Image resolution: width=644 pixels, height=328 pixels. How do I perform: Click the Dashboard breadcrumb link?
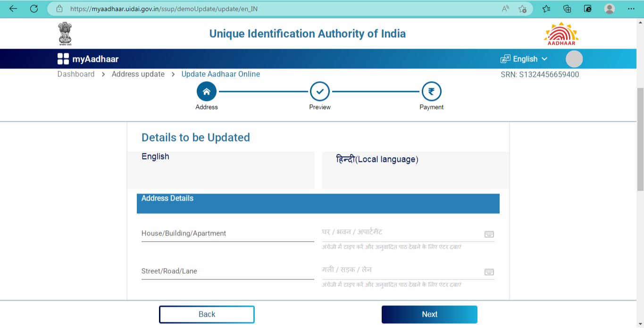point(76,74)
